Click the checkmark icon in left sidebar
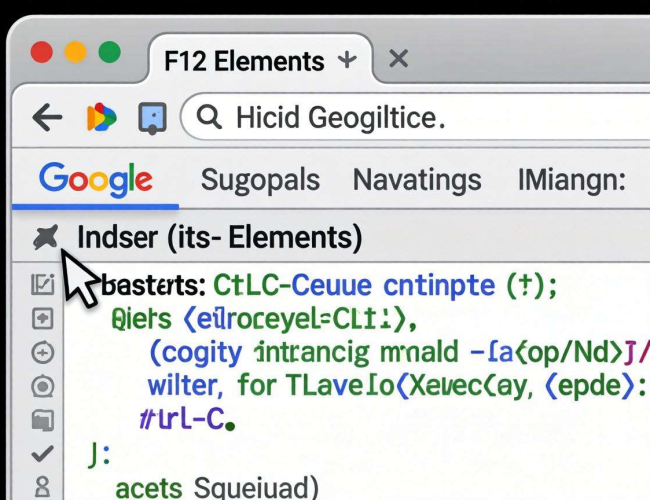650x500 pixels. tap(42, 454)
